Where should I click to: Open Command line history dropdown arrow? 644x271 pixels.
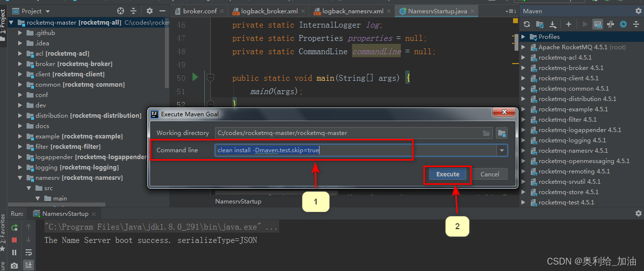502,151
